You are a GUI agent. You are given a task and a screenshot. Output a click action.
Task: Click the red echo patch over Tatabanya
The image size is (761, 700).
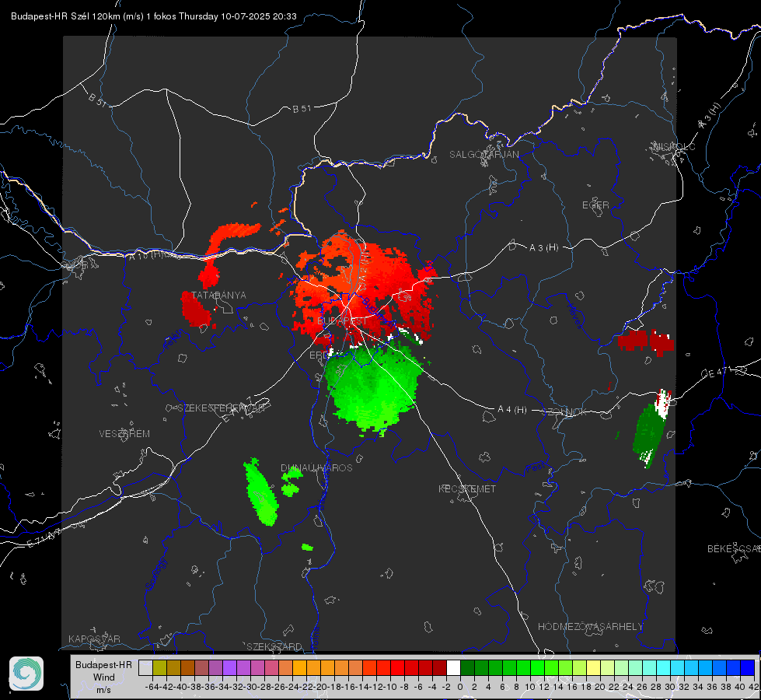click(x=196, y=310)
